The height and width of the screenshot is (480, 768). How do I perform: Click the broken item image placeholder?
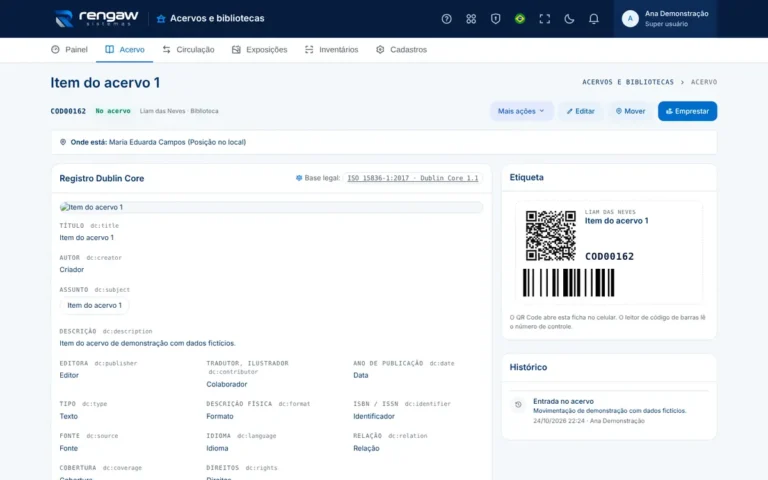(x=270, y=207)
